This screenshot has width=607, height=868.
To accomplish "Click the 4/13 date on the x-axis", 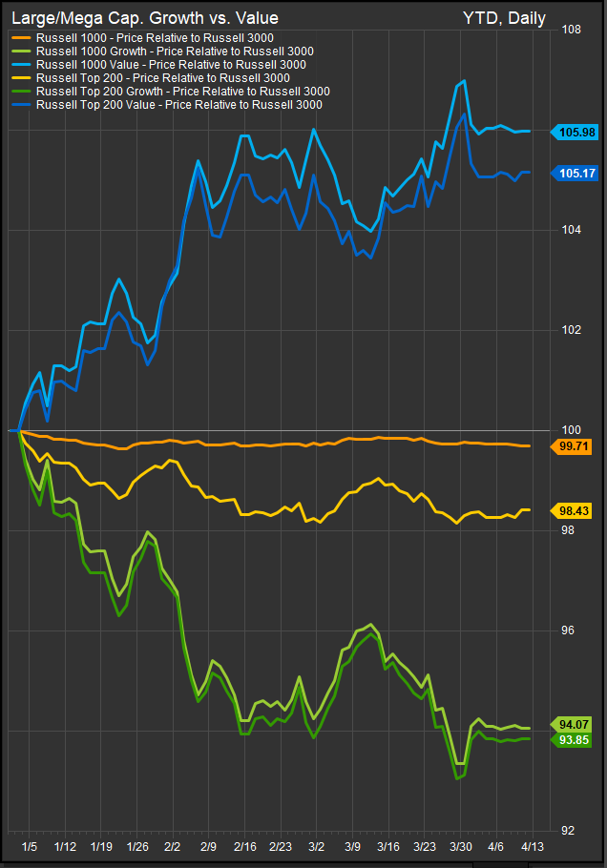I will tap(533, 846).
